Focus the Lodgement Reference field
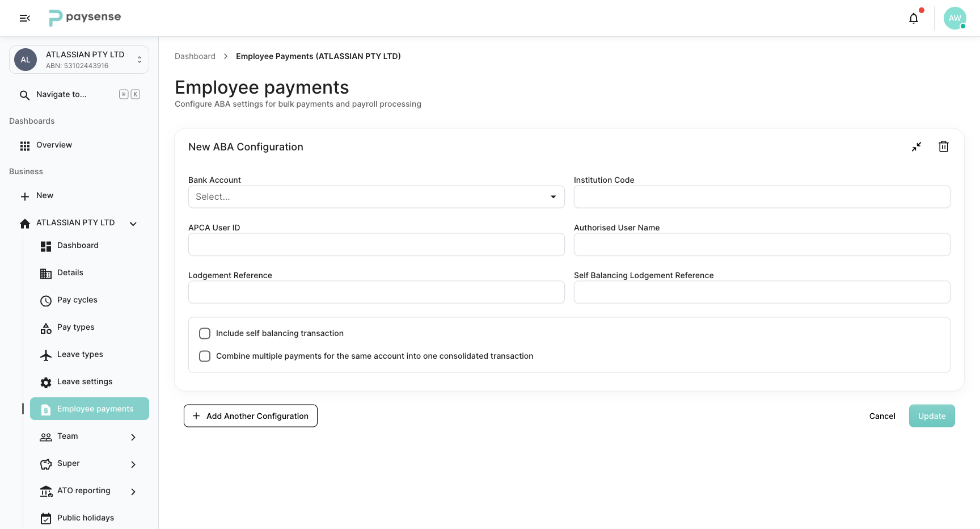 tap(377, 292)
